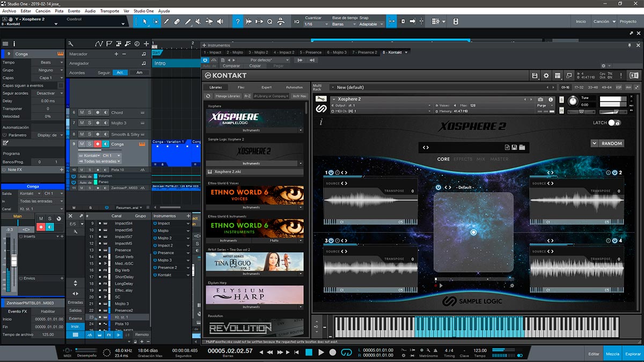
Task: Click the RANDOM button
Action: click(612, 143)
